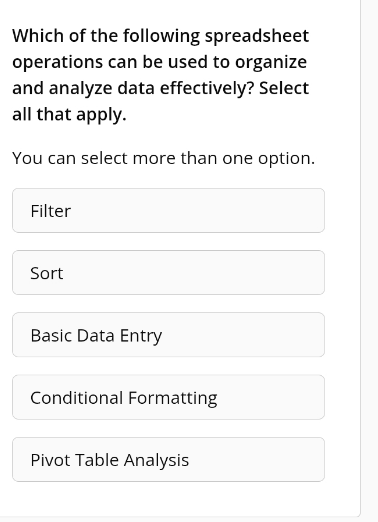Click the empty area below Pivot Table Analysis
Viewport: 378px width, 522px height.
tap(168, 498)
